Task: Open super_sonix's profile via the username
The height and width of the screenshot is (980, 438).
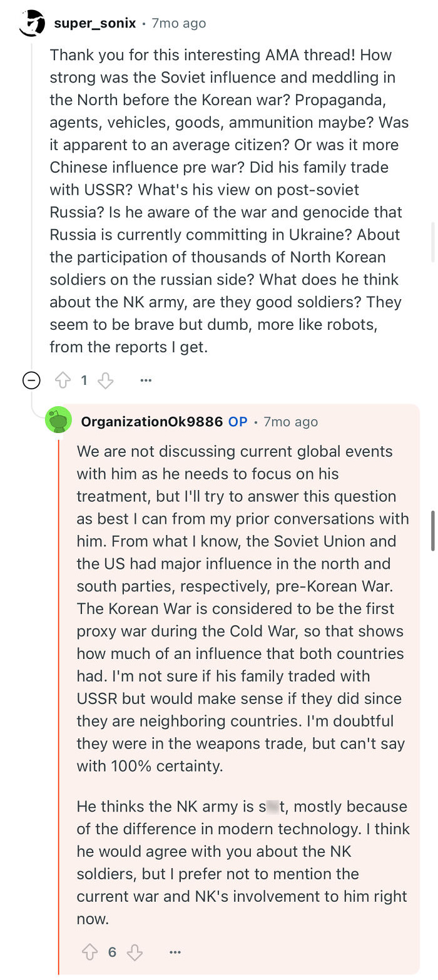Action: tap(95, 23)
